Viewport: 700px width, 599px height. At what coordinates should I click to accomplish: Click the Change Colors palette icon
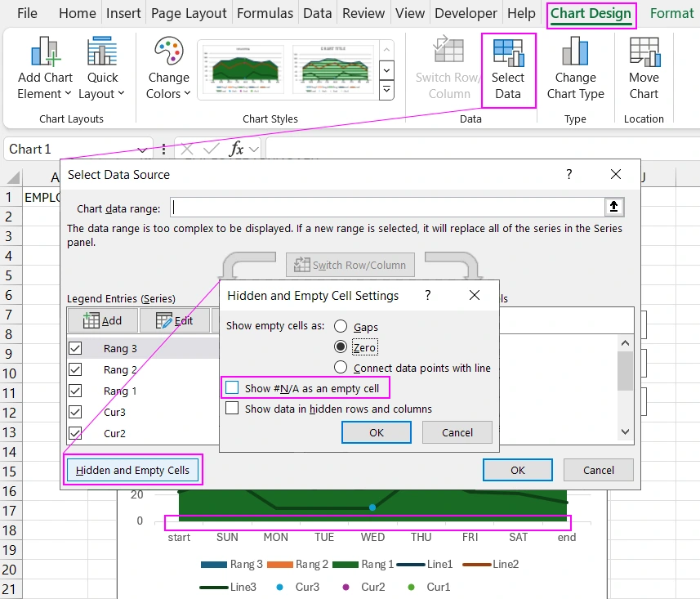point(168,51)
